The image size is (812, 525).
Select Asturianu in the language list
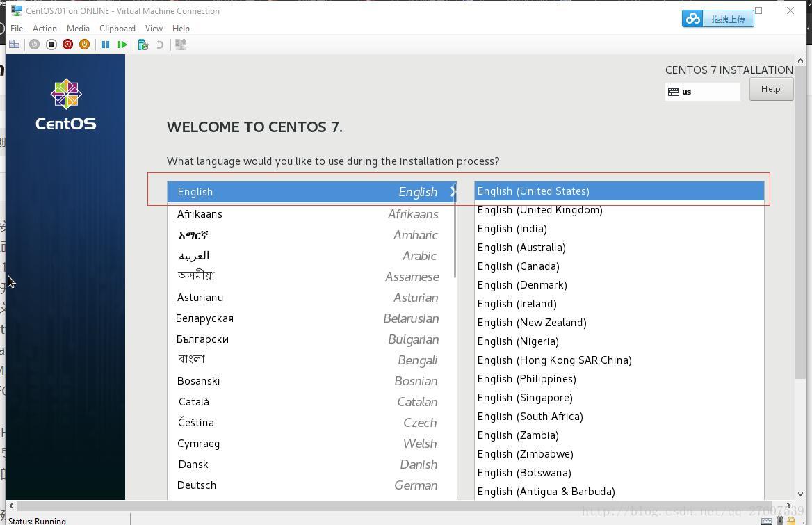tap(311, 297)
